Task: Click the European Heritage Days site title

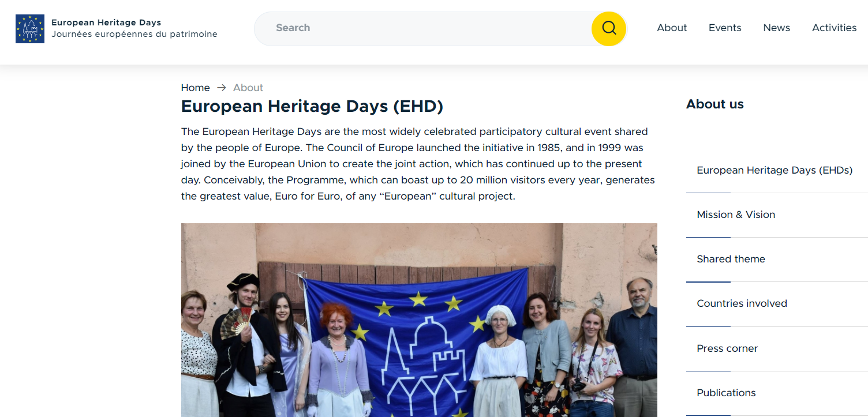Action: pyautogui.click(x=106, y=22)
